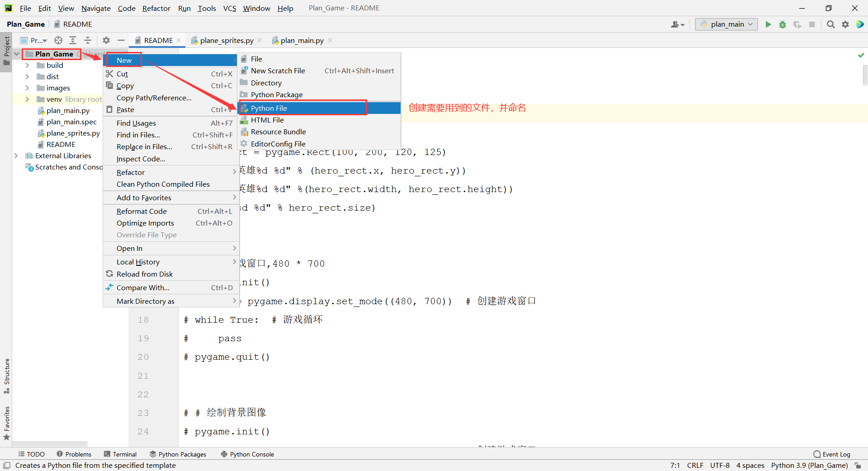Start debugging via the bug icon
The width and height of the screenshot is (868, 471).
tap(783, 24)
